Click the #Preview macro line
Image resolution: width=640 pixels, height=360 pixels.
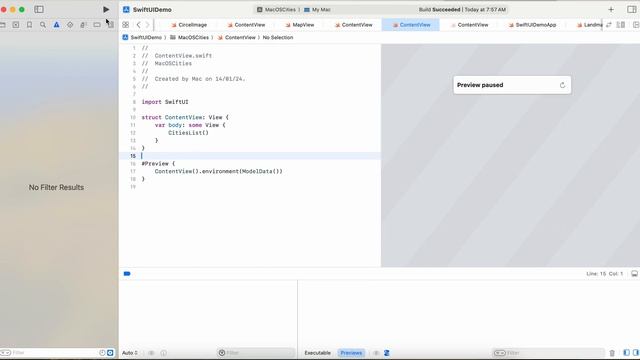pos(158,164)
